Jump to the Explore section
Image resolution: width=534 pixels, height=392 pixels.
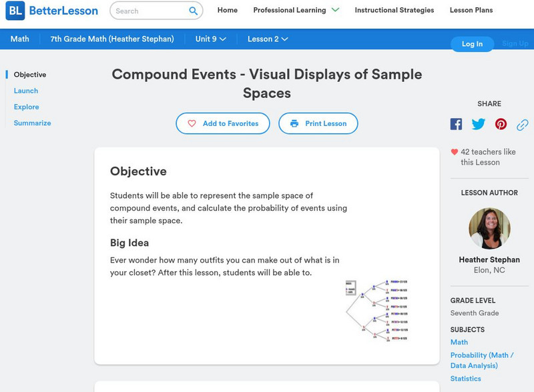pyautogui.click(x=27, y=107)
